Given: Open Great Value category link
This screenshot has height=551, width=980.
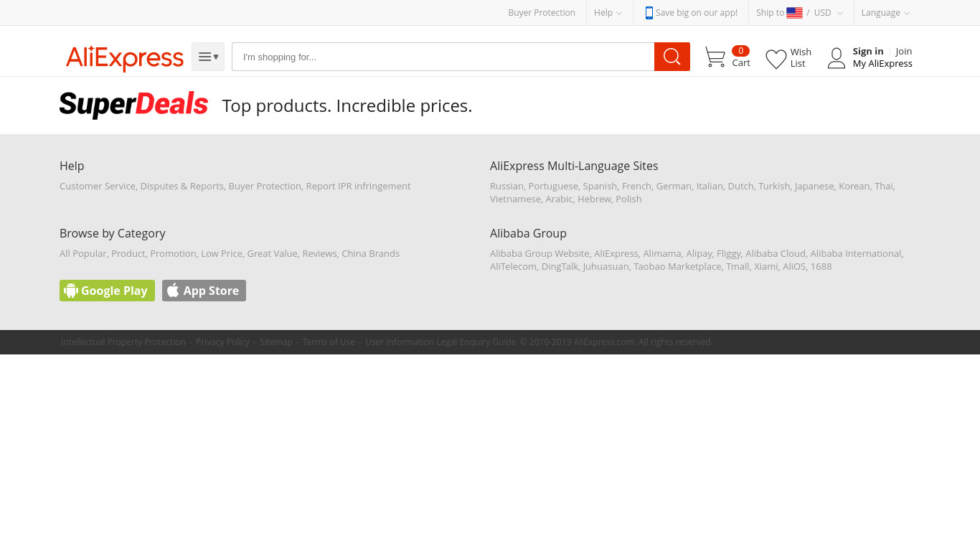Looking at the screenshot, I should pyautogui.click(x=272, y=253).
